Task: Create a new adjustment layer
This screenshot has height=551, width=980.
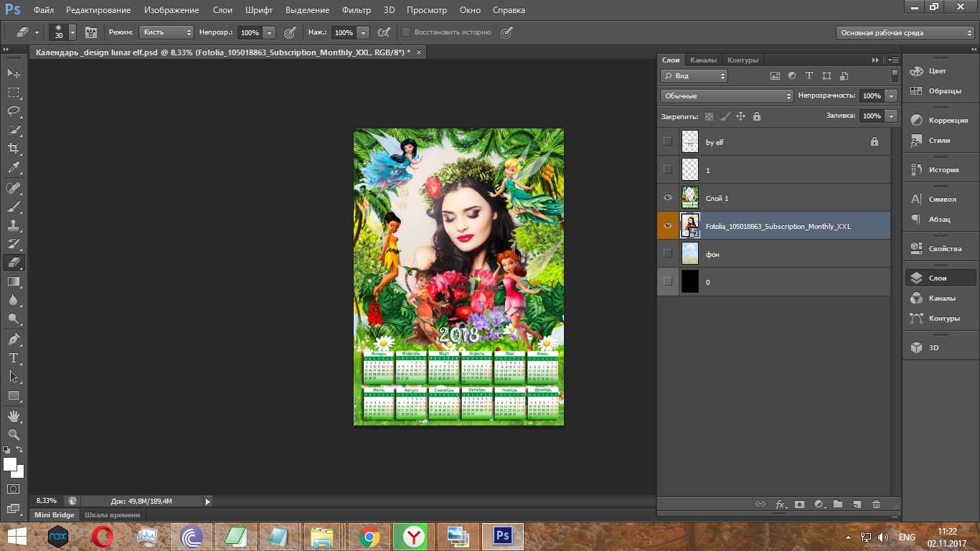Action: (819, 504)
